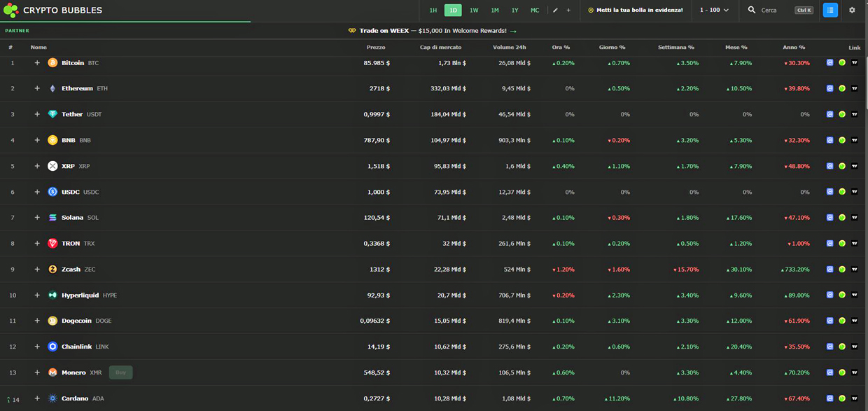
Task: Open Ethereum on TradingView icon
Action: tap(854, 88)
